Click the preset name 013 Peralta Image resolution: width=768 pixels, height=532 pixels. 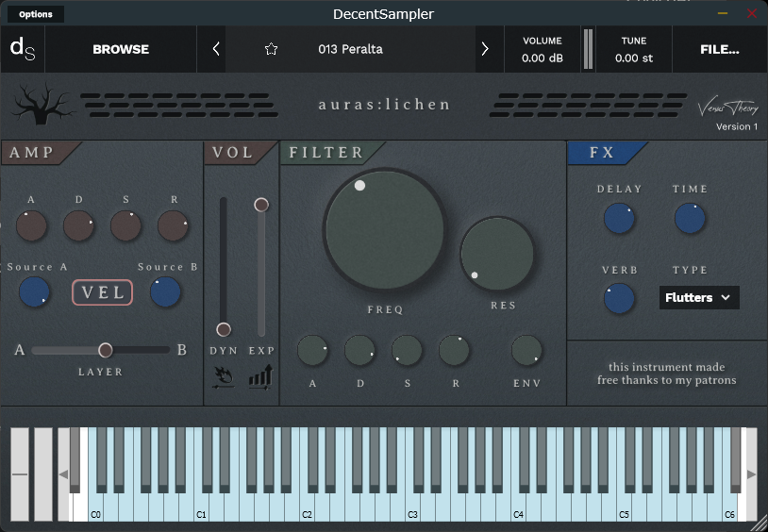coord(350,49)
